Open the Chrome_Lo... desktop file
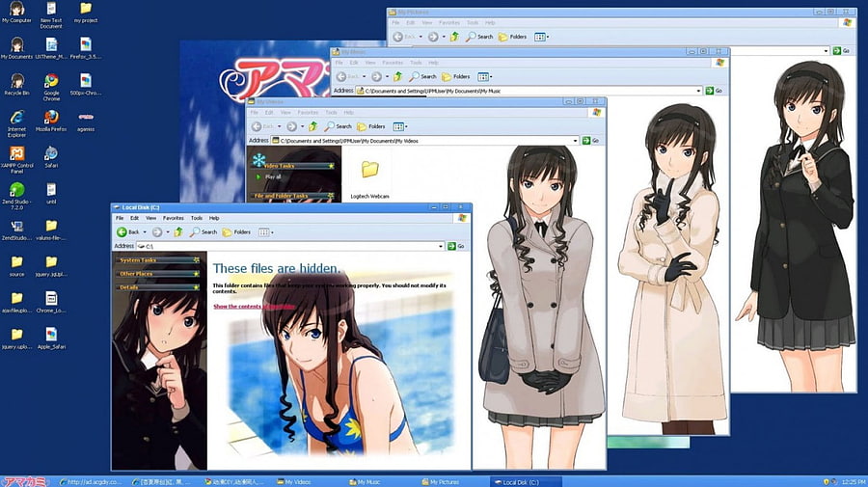The width and height of the screenshot is (868, 487). click(x=51, y=302)
